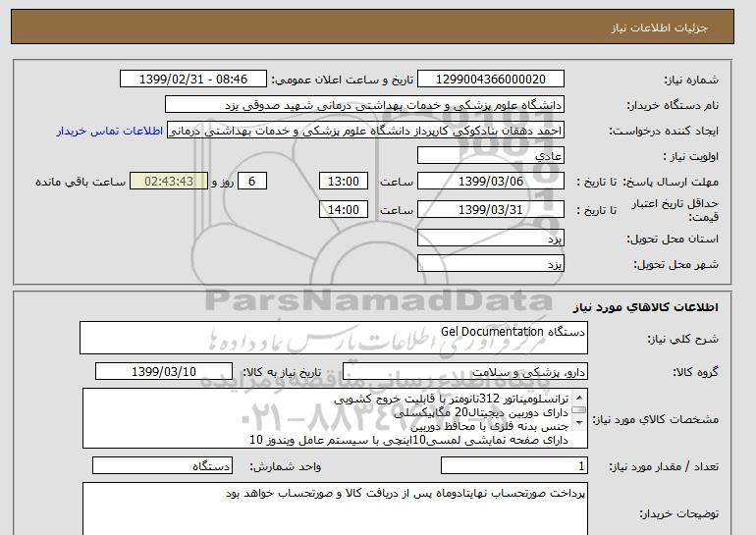Click the buyer notes text area

coord(335,508)
